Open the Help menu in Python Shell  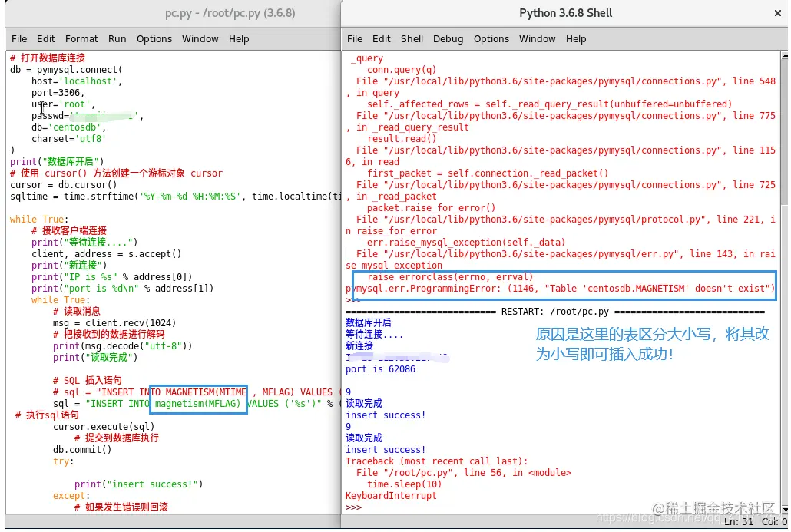[x=576, y=39]
